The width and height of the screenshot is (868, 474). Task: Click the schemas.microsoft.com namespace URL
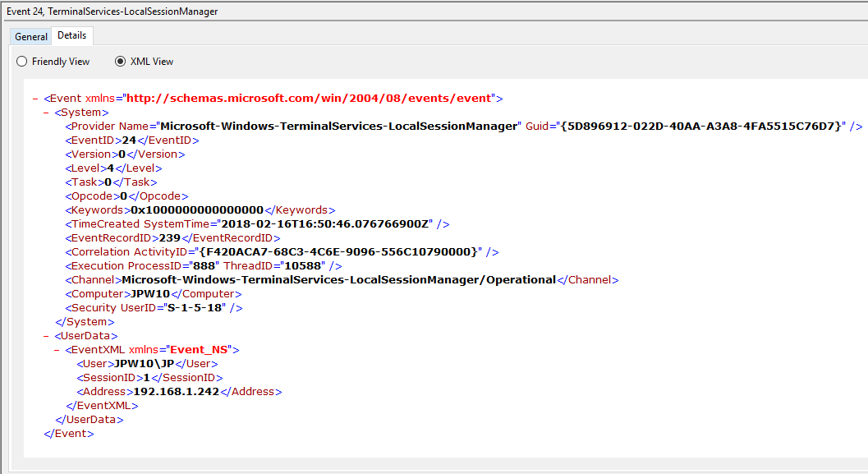point(309,98)
